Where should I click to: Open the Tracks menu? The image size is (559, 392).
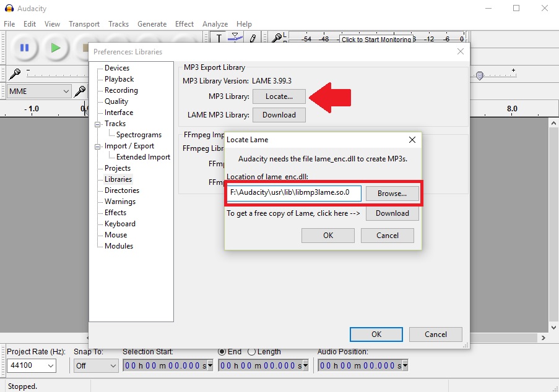[118, 24]
